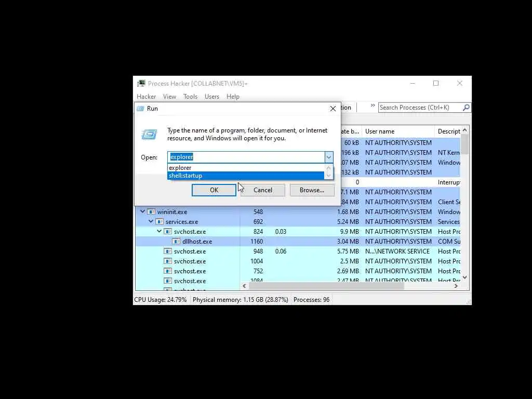The image size is (532, 399).
Task: Click the dllhost.exe process icon
Action: click(x=176, y=241)
